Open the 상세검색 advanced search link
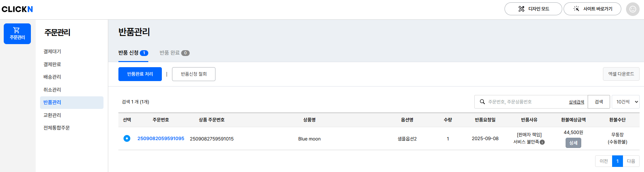The width and height of the screenshot is (644, 172). [576, 102]
